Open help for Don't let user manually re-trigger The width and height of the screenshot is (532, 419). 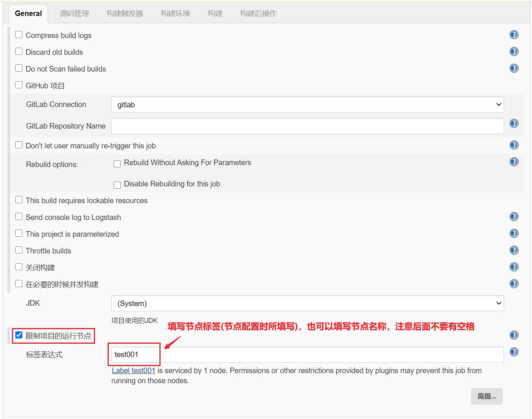tap(514, 145)
